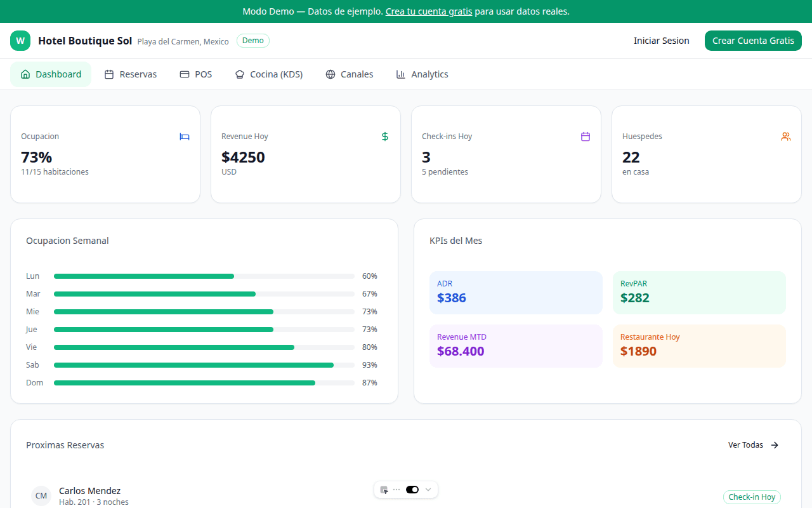This screenshot has height=508, width=812.
Task: Click the calendar icon in Check-ins Hoy card
Action: pos(586,137)
